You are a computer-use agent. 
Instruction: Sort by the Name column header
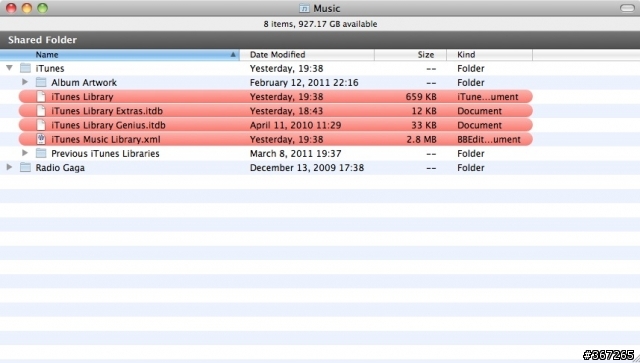click(120, 55)
